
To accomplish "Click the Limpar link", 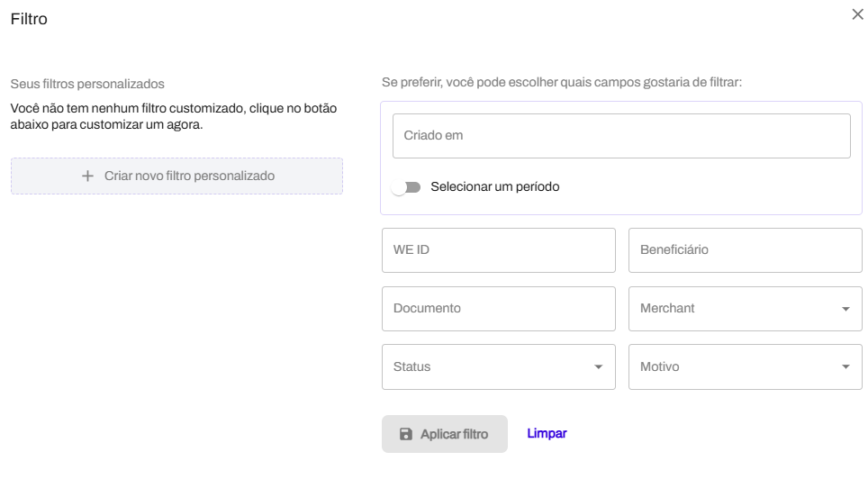I will (x=547, y=434).
